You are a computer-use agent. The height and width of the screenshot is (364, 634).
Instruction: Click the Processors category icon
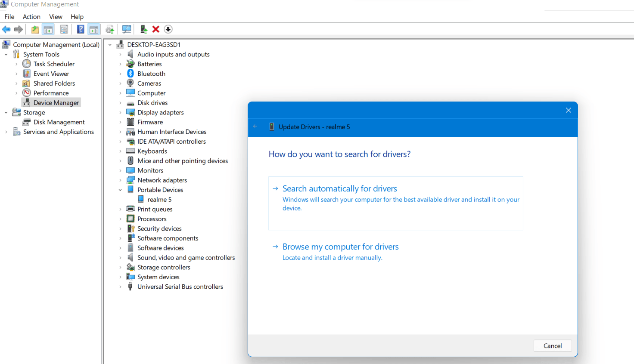(x=131, y=219)
